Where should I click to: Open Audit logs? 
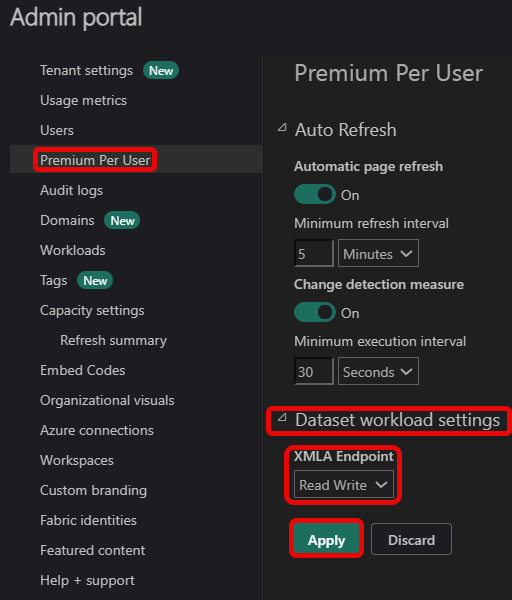72,190
